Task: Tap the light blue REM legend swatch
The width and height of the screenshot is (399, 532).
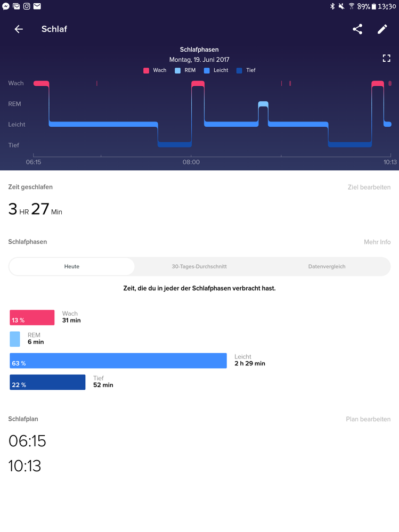Action: click(177, 70)
